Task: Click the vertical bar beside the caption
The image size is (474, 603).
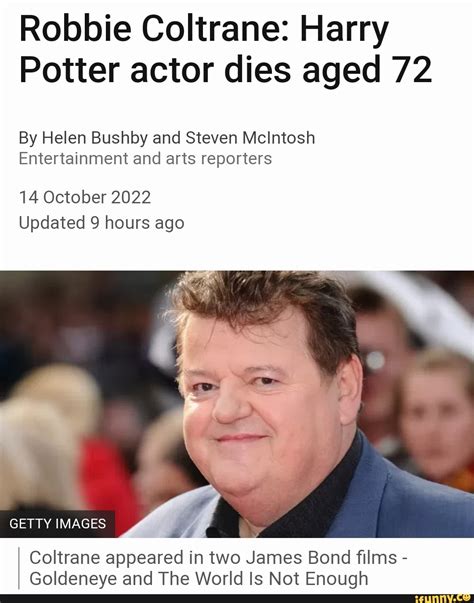Action: pyautogui.click(x=19, y=568)
